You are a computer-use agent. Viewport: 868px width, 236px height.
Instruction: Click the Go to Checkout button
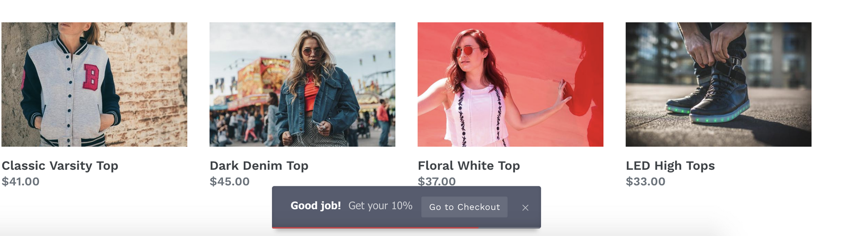[x=464, y=207]
